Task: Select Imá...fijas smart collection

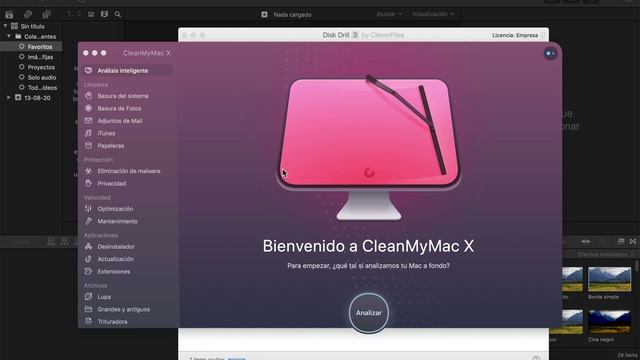Action: [x=40, y=57]
